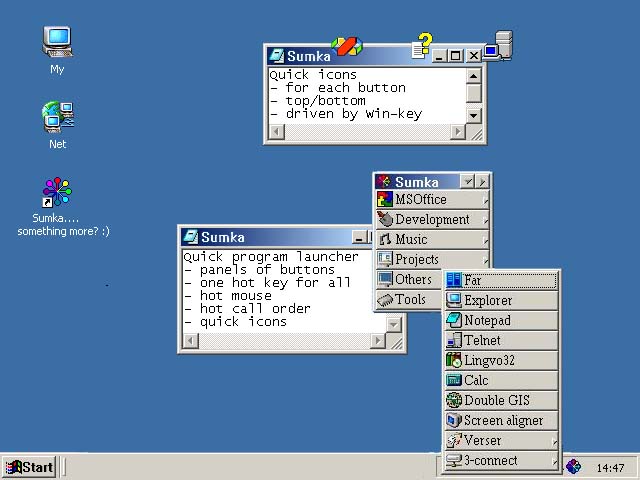640x480 pixels.
Task: Click the notebook icon in lower Sumka title bar
Action: click(x=191, y=237)
